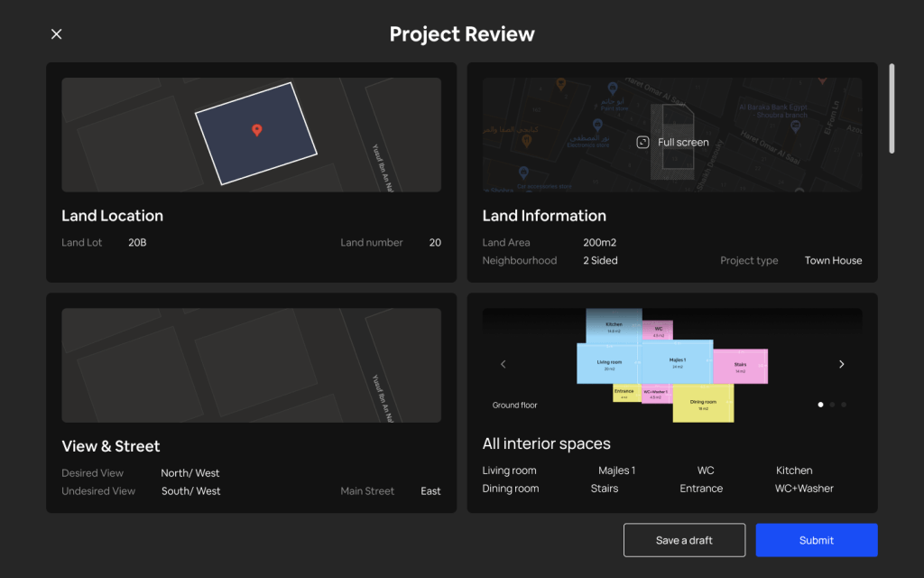The height and width of the screenshot is (578, 924).
Task: Select the first floor plan carousel dot
Action: click(820, 405)
